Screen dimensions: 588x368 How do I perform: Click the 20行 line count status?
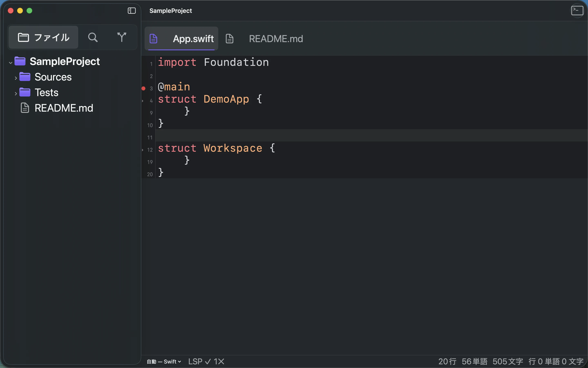447,361
